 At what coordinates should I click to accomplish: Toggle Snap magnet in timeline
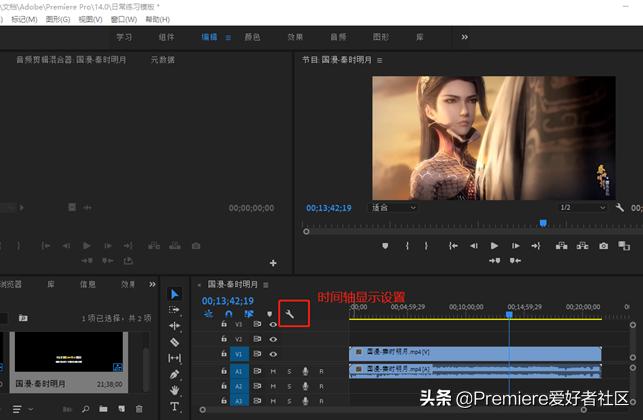pyautogui.click(x=228, y=314)
